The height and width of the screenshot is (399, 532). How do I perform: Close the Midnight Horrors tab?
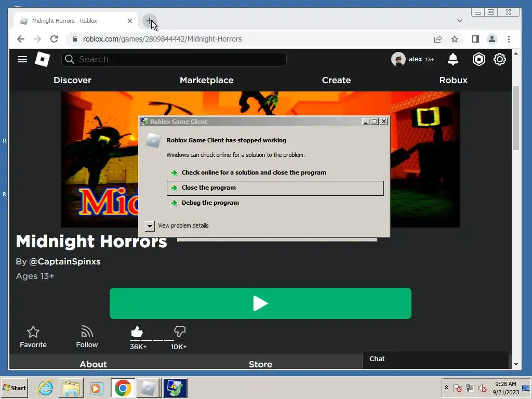129,21
